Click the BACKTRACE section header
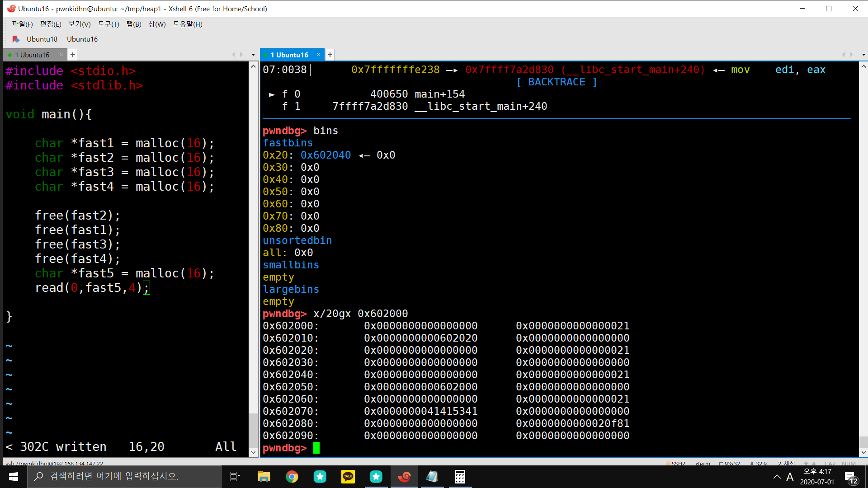Viewport: 868px width, 488px height. pyautogui.click(x=557, y=82)
